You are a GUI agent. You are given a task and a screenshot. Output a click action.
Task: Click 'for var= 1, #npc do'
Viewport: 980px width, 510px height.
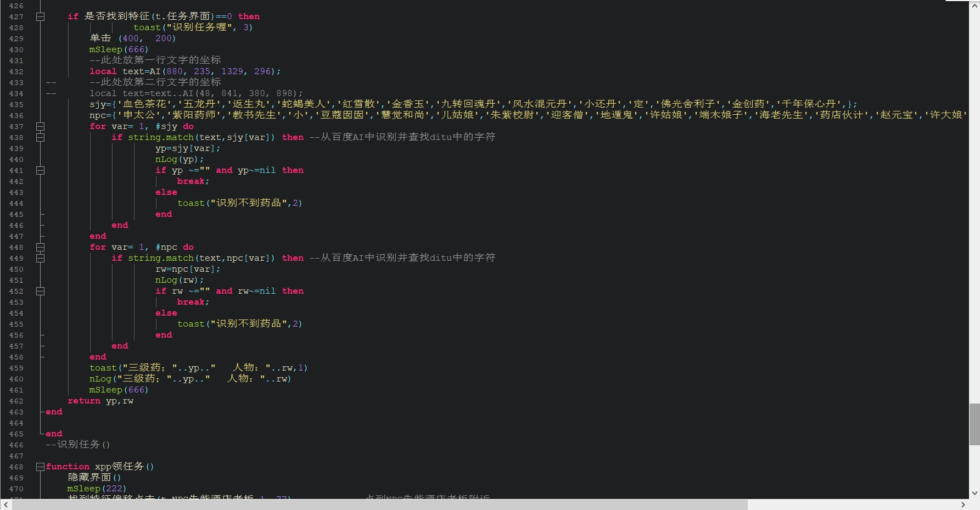click(x=142, y=247)
